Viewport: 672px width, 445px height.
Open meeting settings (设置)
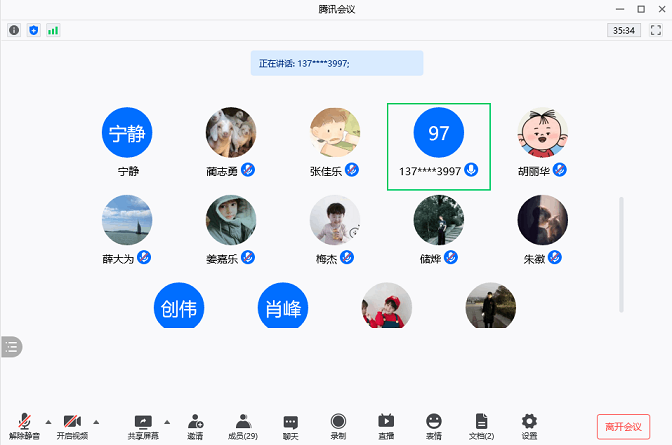529,426
